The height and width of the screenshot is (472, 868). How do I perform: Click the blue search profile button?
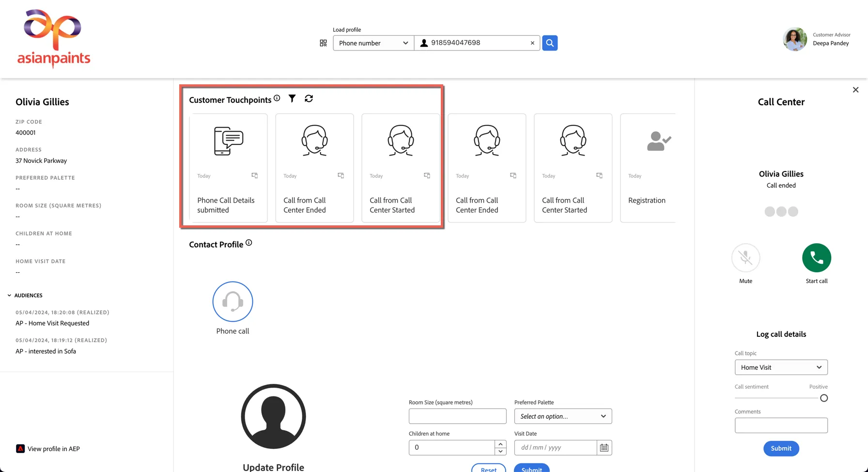click(550, 43)
